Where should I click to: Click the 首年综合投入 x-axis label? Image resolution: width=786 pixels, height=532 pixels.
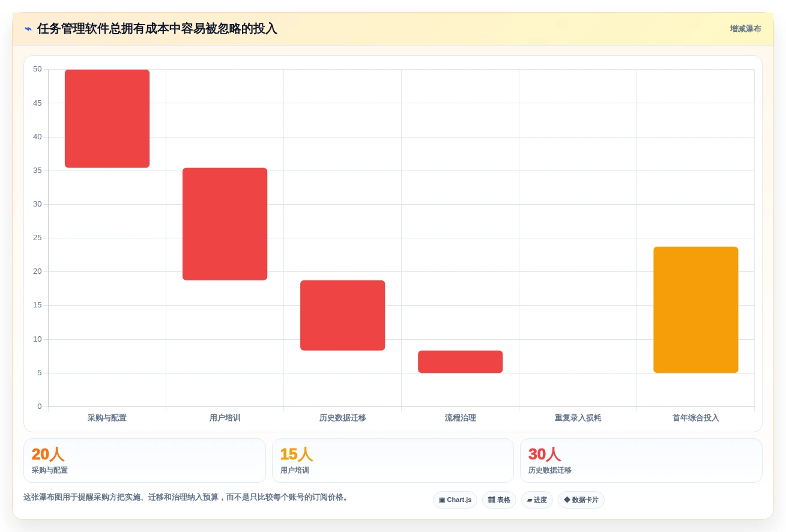(695, 418)
